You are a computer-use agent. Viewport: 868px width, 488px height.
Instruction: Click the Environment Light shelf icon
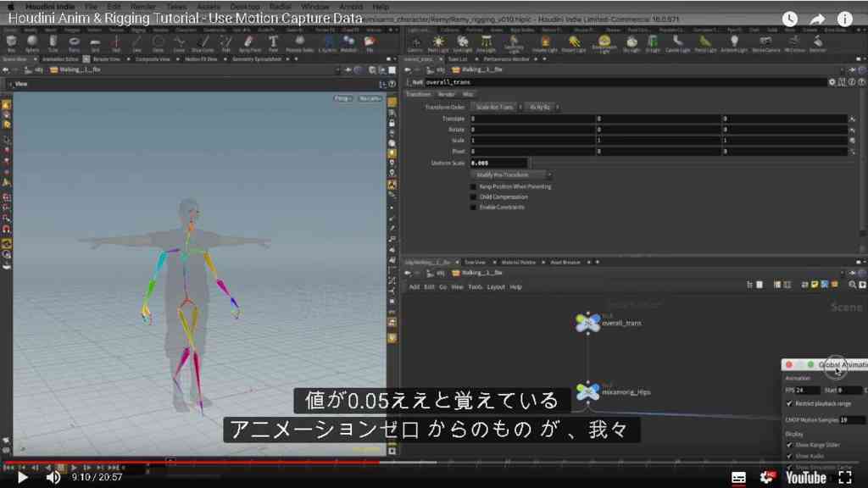click(x=604, y=43)
